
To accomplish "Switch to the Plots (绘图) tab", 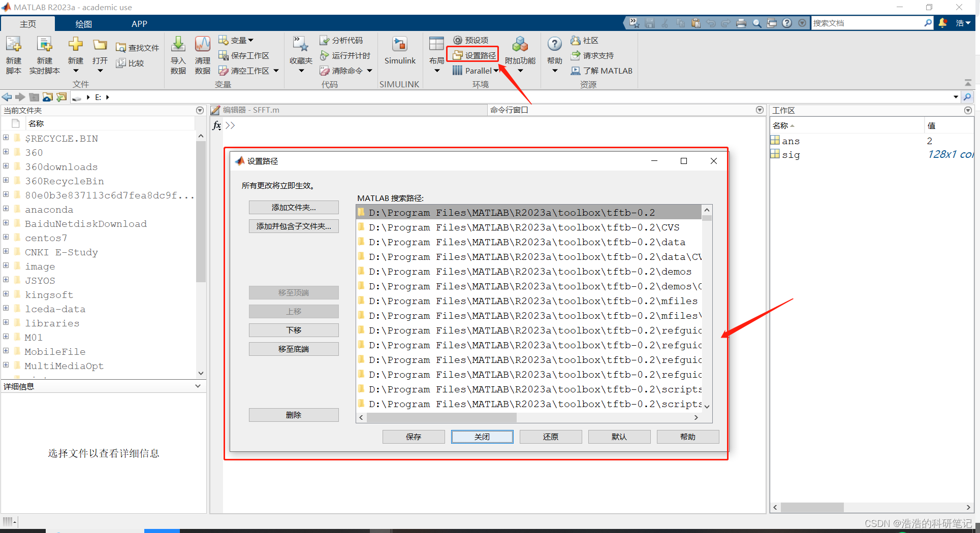I will tap(83, 24).
